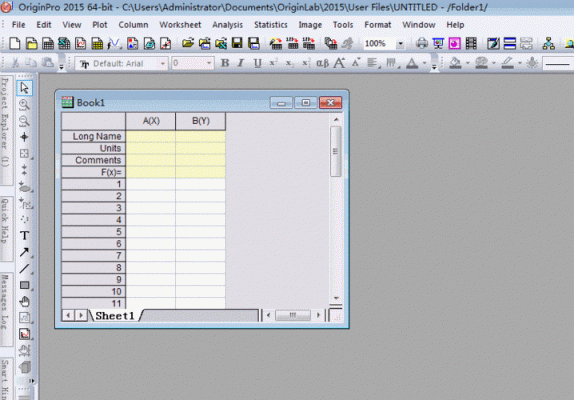Open the font name dropdown Default: Arial
This screenshot has width=574, height=400.
(x=122, y=64)
